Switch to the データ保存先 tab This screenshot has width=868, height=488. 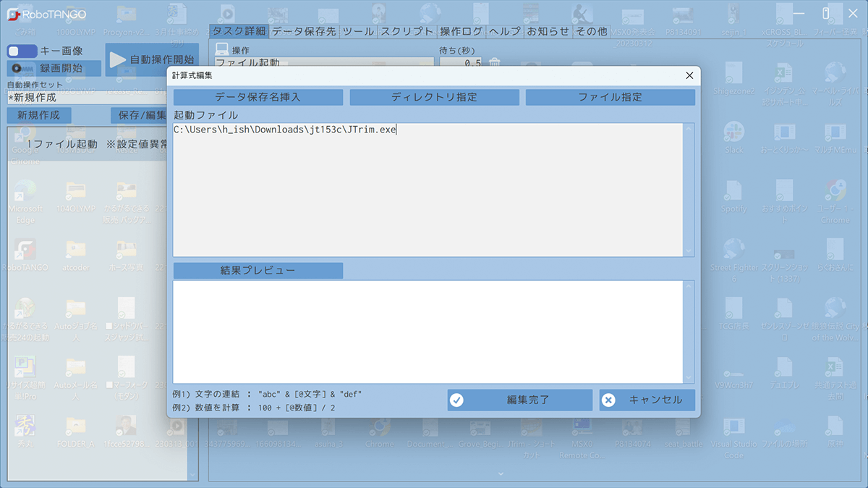pos(304,32)
